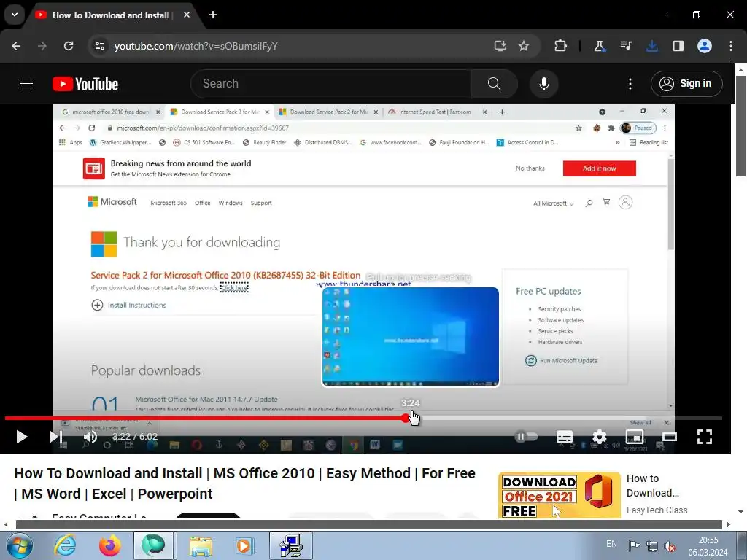Open Chrome Labs flask icon

pyautogui.click(x=599, y=46)
